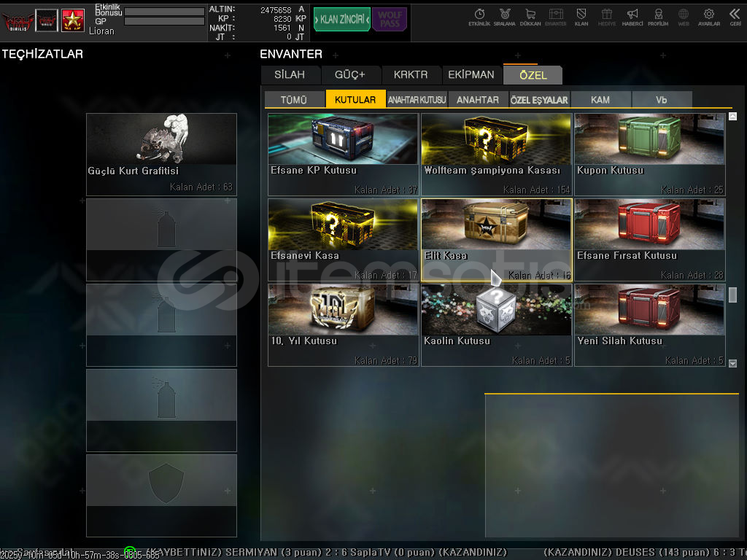Open the Web globe icon
The width and height of the screenshot is (747, 560).
click(683, 17)
